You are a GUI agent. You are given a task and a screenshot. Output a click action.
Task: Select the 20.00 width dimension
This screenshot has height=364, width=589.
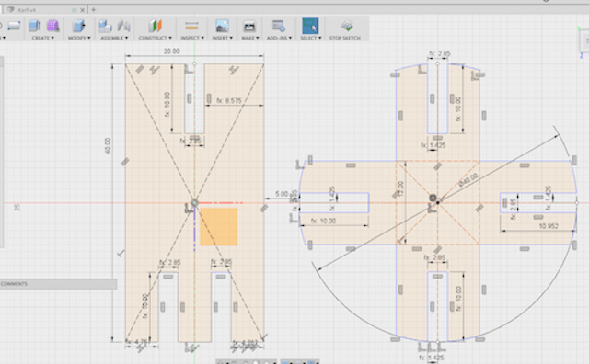click(172, 51)
